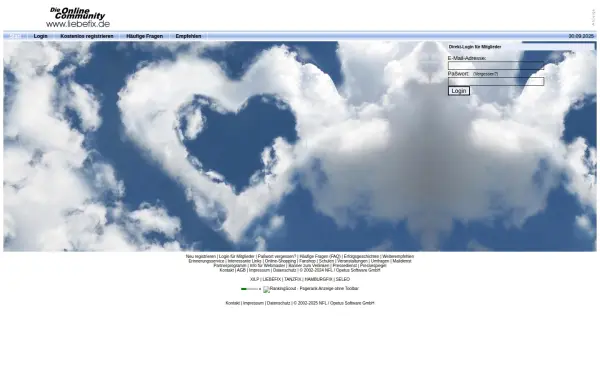Click the Direkt-Login für Mitglieder heading

(475, 47)
